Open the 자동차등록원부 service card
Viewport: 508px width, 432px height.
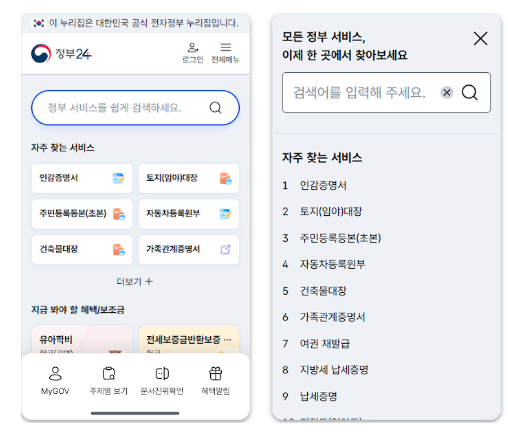[189, 214]
